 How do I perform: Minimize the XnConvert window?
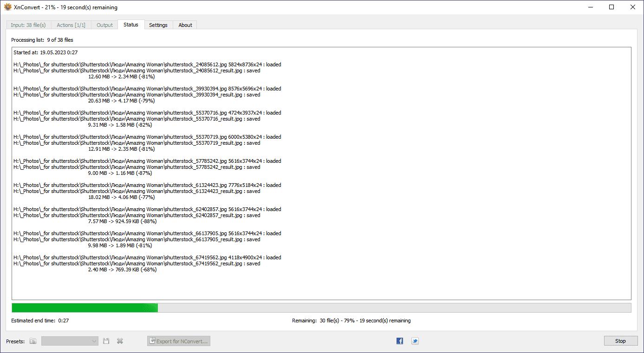point(590,7)
